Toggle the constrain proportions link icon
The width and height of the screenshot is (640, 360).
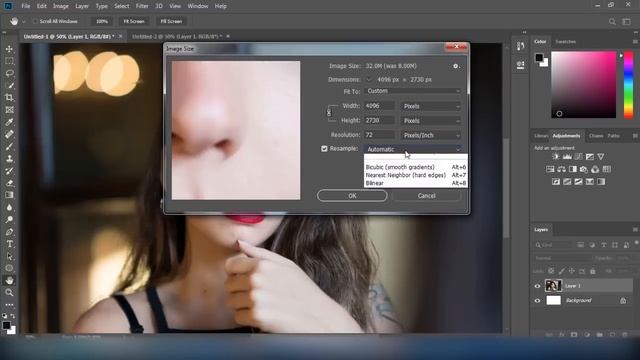click(x=329, y=113)
